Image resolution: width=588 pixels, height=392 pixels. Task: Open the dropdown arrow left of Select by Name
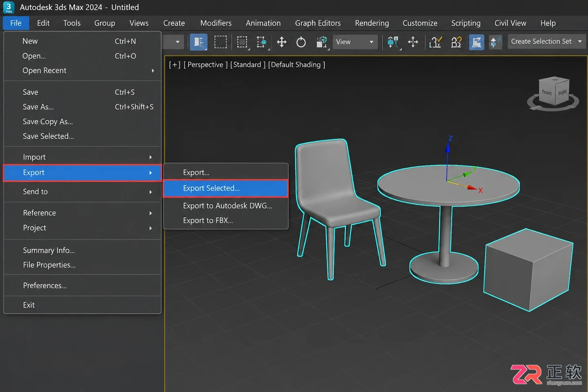178,42
